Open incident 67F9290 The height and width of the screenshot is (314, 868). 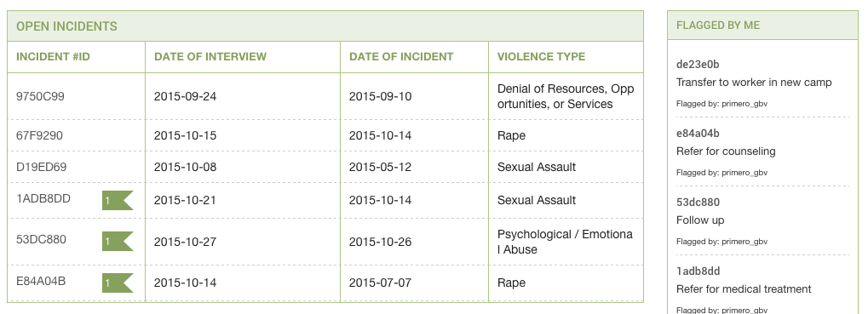[39, 135]
